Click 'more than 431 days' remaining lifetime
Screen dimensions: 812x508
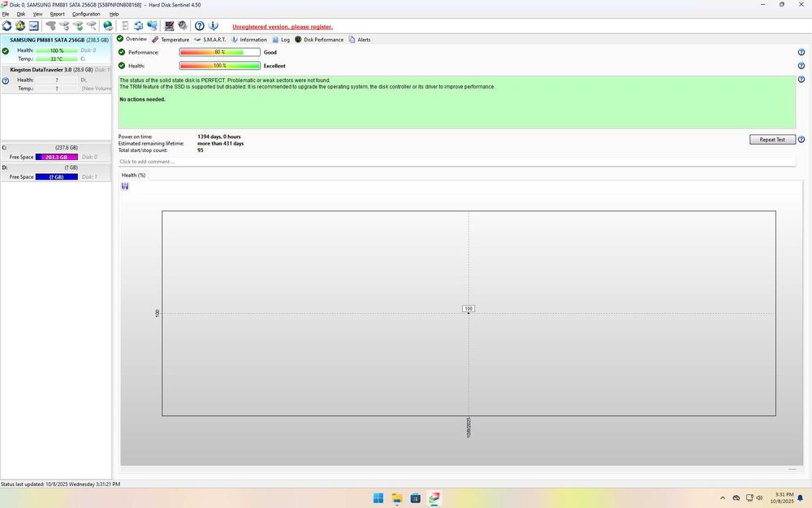pos(221,144)
